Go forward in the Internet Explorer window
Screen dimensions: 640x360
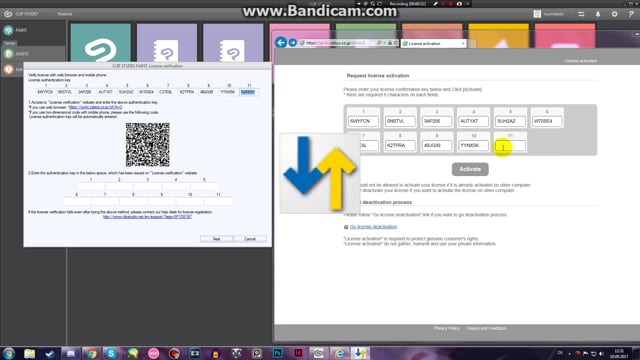(293, 42)
